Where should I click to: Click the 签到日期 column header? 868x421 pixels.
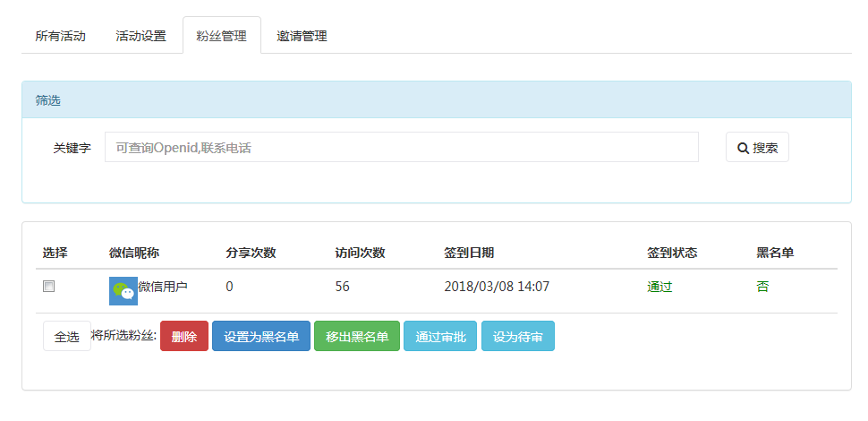pyautogui.click(x=469, y=253)
